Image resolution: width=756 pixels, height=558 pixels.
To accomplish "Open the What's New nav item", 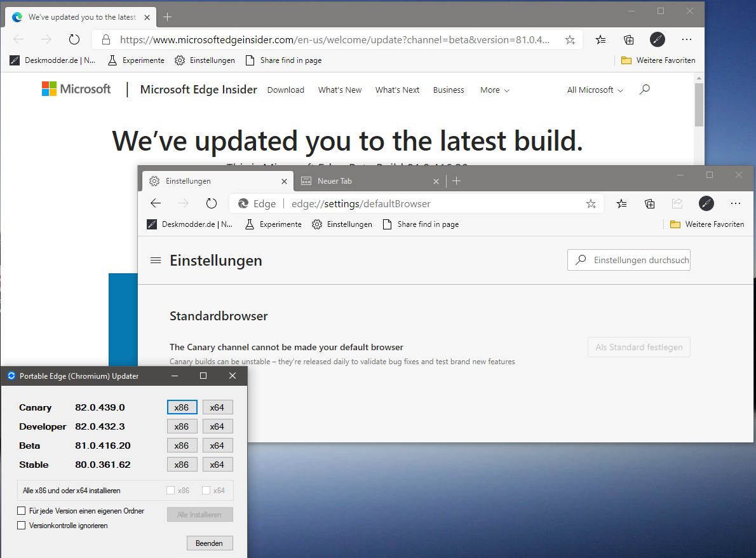I will (x=340, y=90).
